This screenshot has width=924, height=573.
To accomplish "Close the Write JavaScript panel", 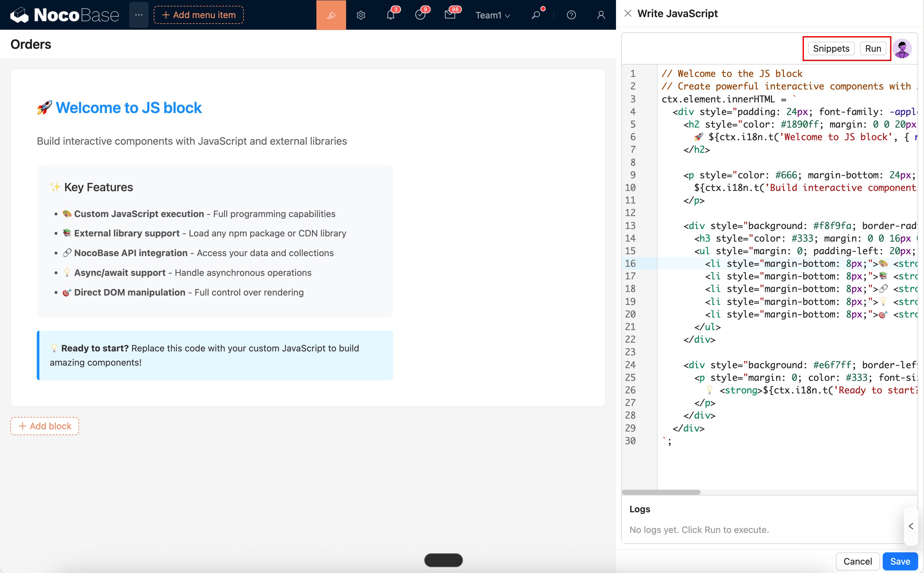I will pos(628,13).
